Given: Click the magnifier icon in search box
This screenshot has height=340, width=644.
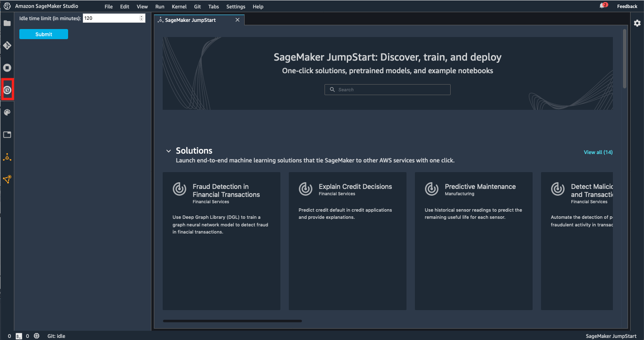Looking at the screenshot, I should [333, 90].
